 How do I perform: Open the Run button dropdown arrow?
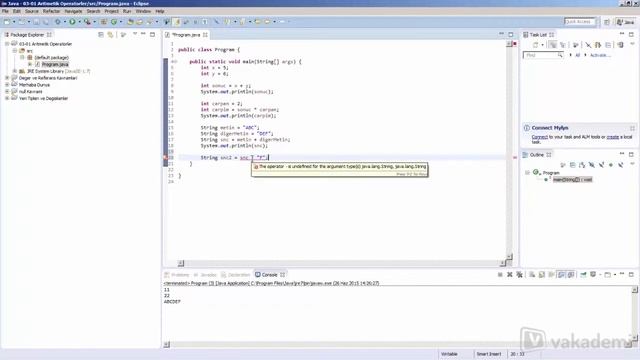(79, 22)
